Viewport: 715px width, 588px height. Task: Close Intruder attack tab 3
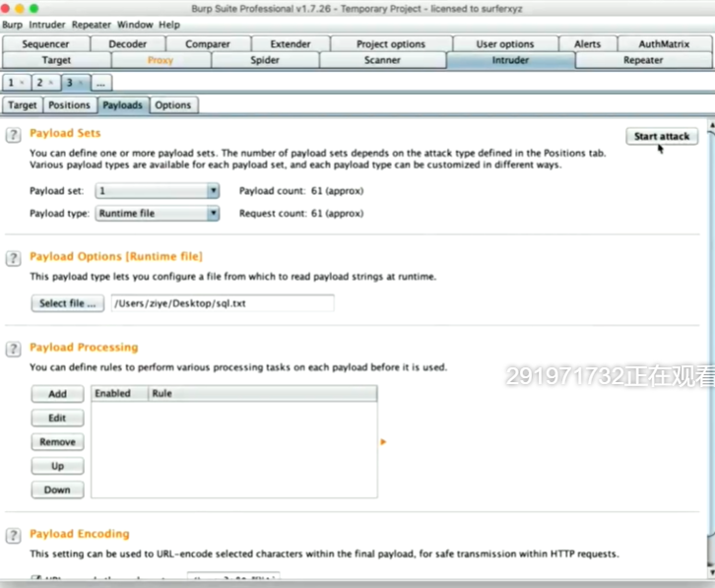80,83
